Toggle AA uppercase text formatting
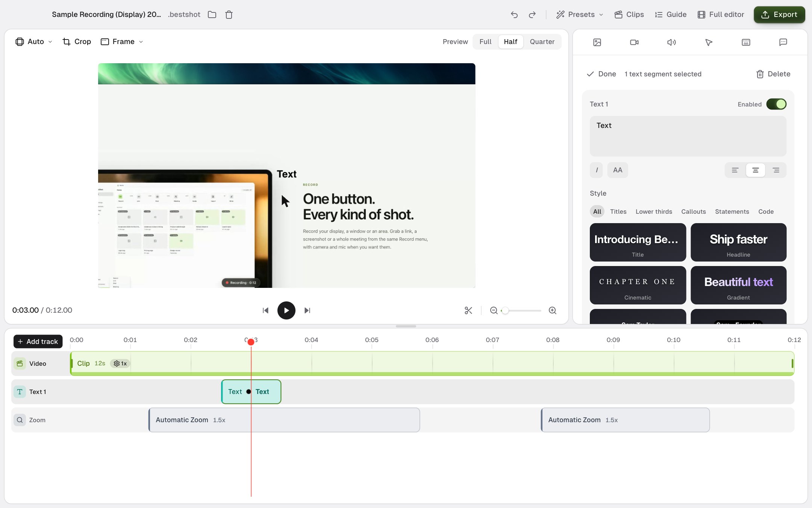This screenshot has height=508, width=812. [x=618, y=170]
